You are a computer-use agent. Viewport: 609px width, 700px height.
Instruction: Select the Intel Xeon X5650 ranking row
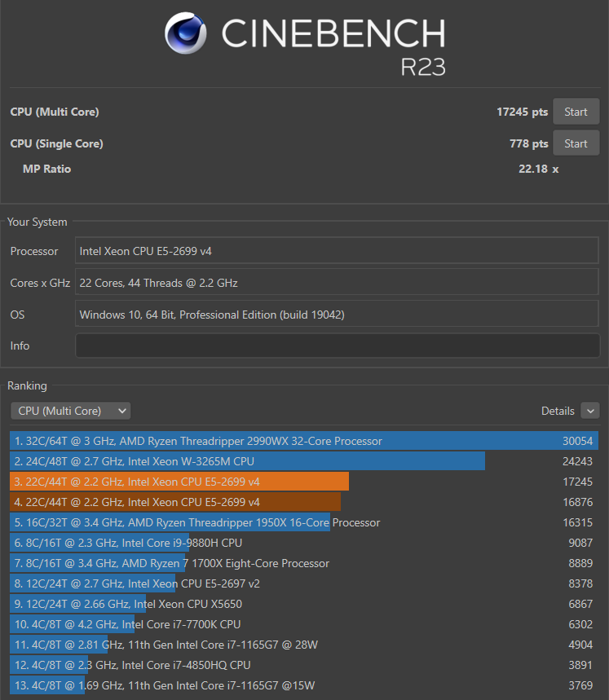(304, 604)
